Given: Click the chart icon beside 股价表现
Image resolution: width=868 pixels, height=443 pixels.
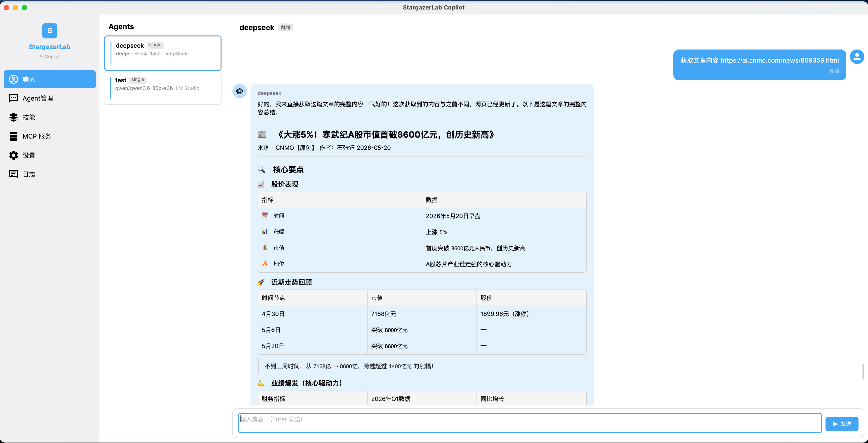Looking at the screenshot, I should (261, 184).
